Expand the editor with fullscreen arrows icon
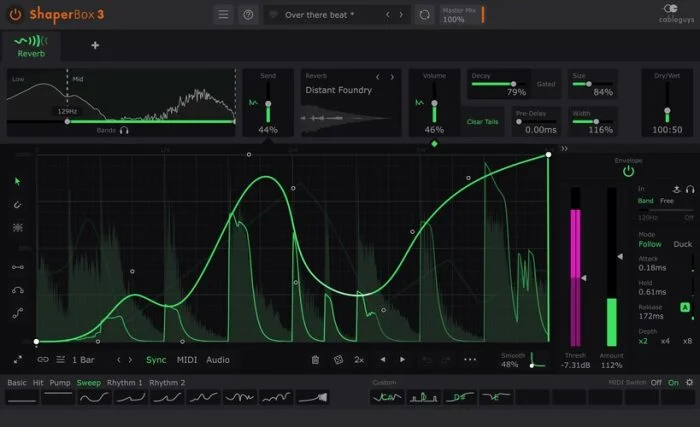Image resolution: width=700 pixels, height=427 pixels. pyautogui.click(x=18, y=360)
